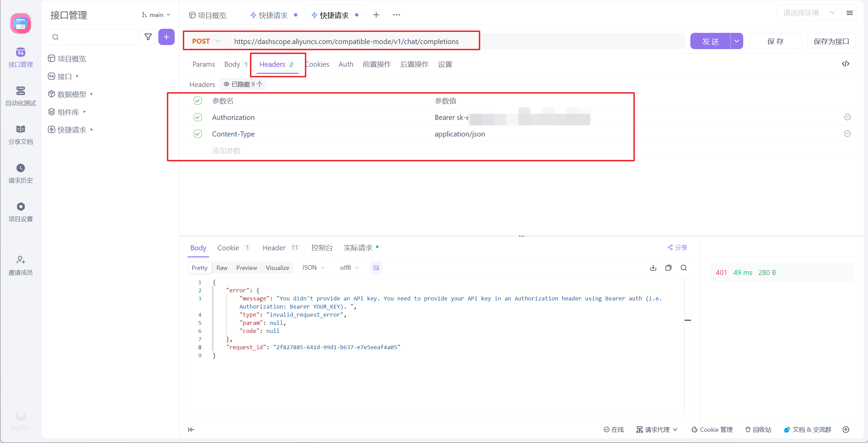Click the purple plus add button
868x443 pixels.
coord(166,37)
